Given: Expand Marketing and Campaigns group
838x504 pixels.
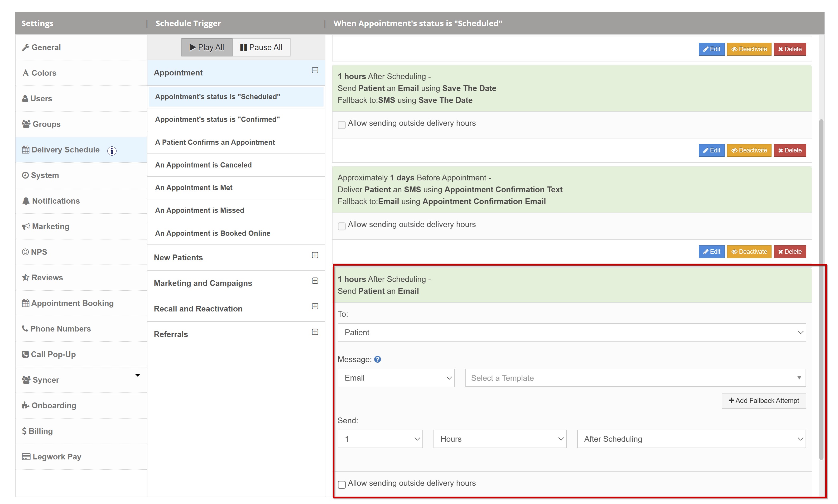Looking at the screenshot, I should tap(315, 281).
